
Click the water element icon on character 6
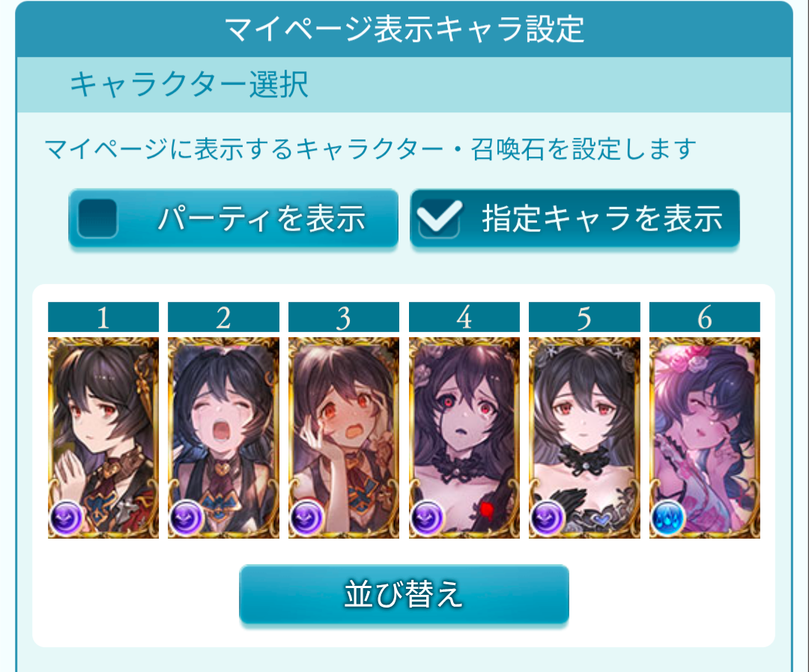(667, 517)
